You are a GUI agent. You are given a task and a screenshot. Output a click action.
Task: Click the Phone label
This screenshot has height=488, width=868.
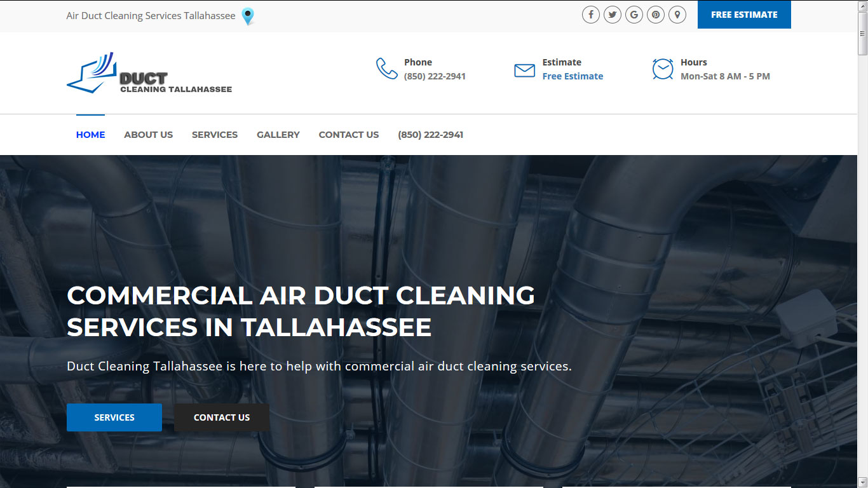pos(418,62)
